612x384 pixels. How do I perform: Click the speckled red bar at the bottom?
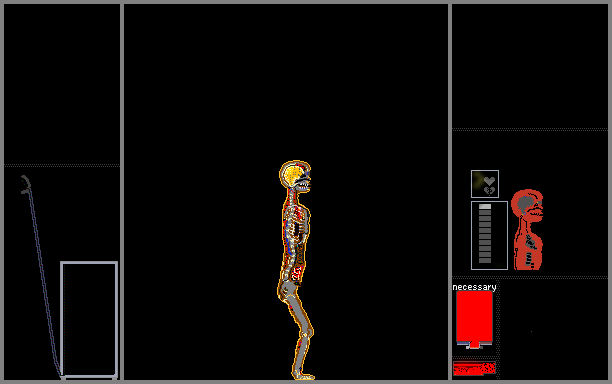[474, 368]
